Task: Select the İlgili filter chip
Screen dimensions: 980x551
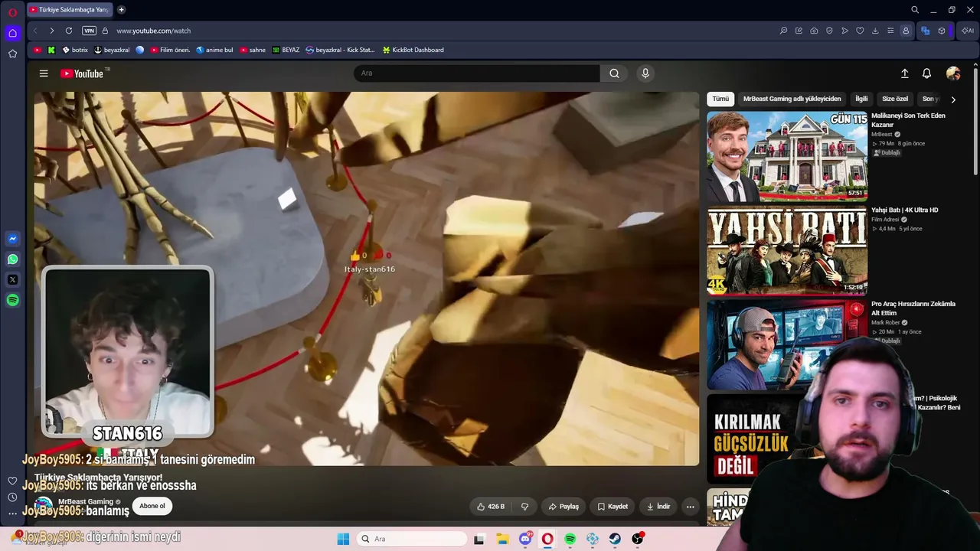Action: (861, 99)
